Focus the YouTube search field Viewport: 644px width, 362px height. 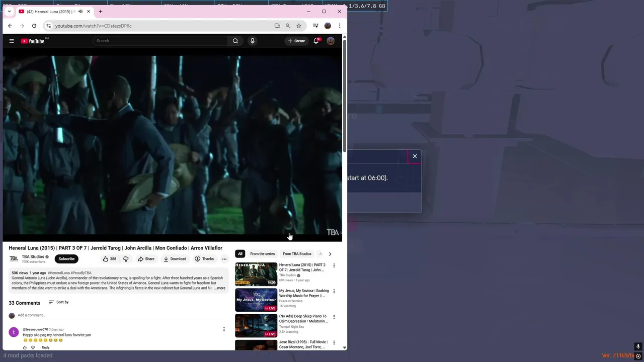click(x=160, y=41)
